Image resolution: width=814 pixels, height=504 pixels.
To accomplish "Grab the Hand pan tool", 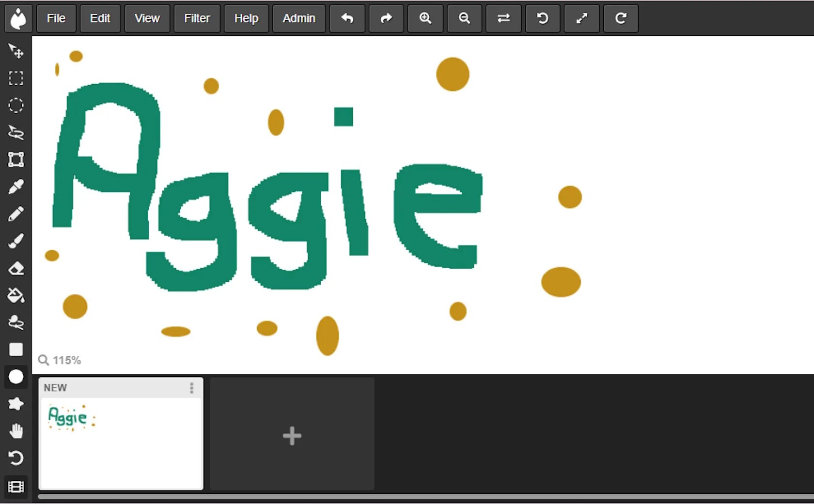I will click(x=16, y=431).
